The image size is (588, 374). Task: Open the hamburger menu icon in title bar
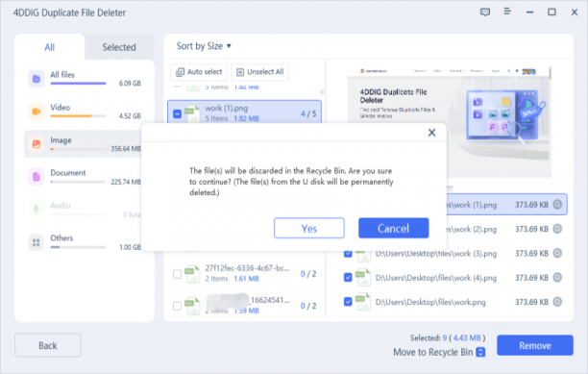507,12
